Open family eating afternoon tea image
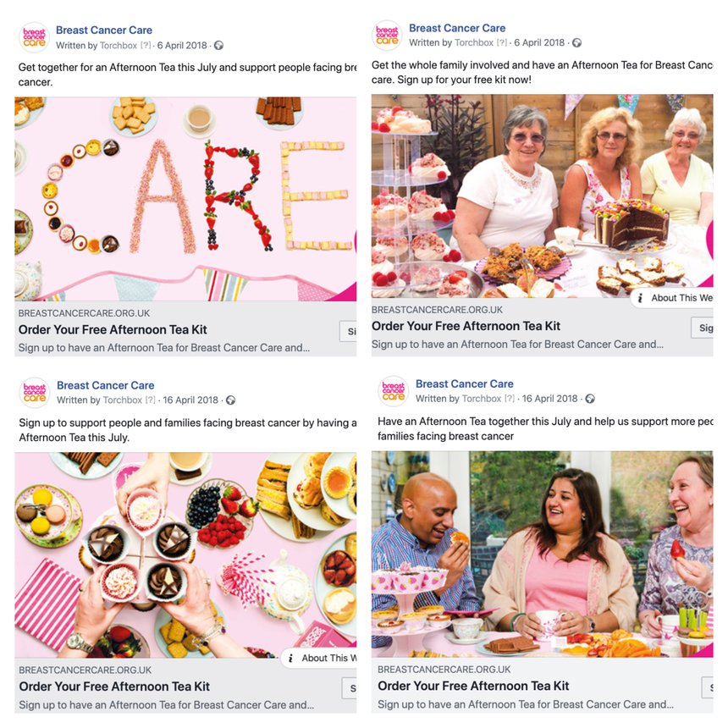This screenshot has height=728, width=728. (543, 554)
